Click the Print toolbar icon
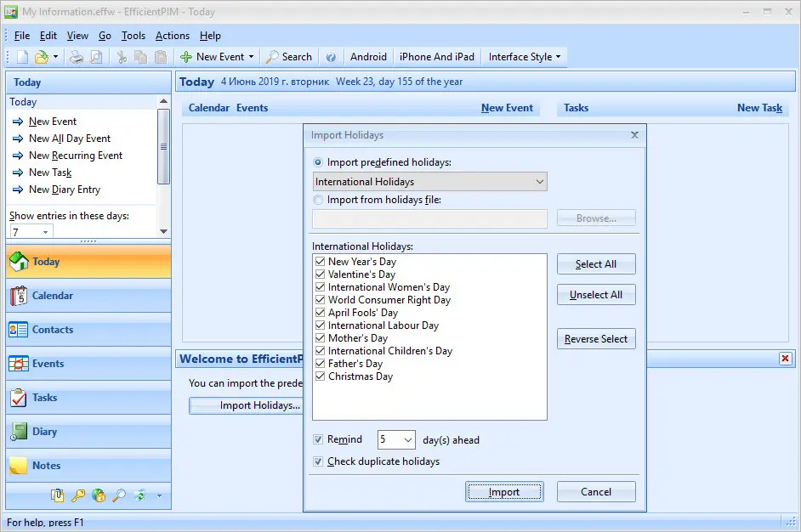The image size is (801, 532). (77, 57)
